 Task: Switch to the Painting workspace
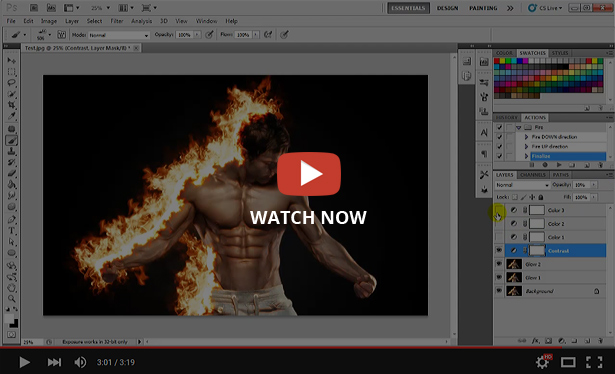coord(483,8)
